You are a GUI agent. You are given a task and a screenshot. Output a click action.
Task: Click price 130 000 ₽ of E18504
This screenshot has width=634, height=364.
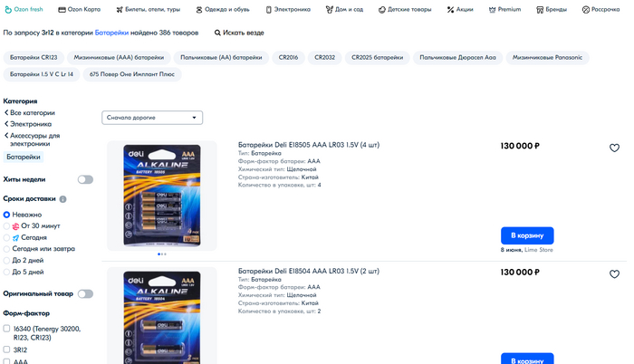pos(520,273)
